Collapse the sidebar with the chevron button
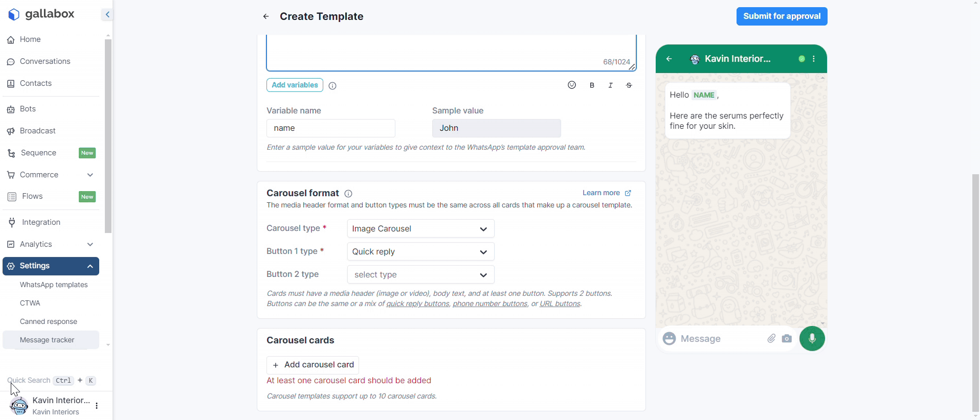Image resolution: width=980 pixels, height=420 pixels. [107, 14]
